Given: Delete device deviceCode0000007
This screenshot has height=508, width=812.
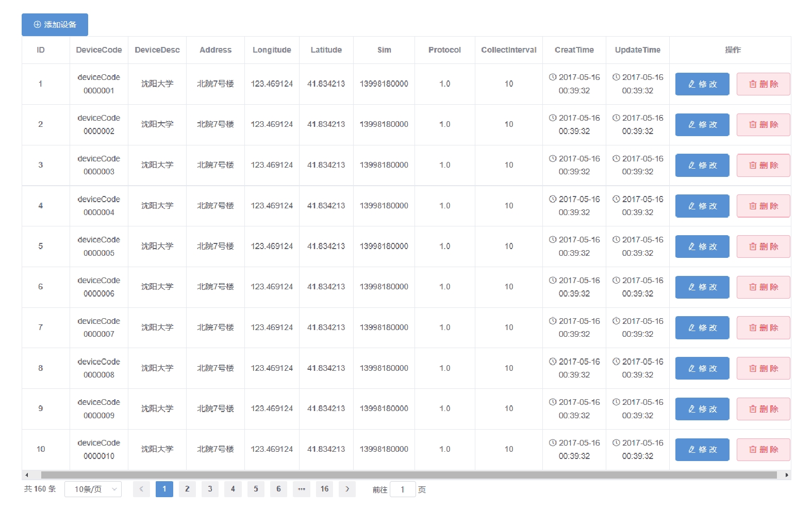Looking at the screenshot, I should coord(764,328).
